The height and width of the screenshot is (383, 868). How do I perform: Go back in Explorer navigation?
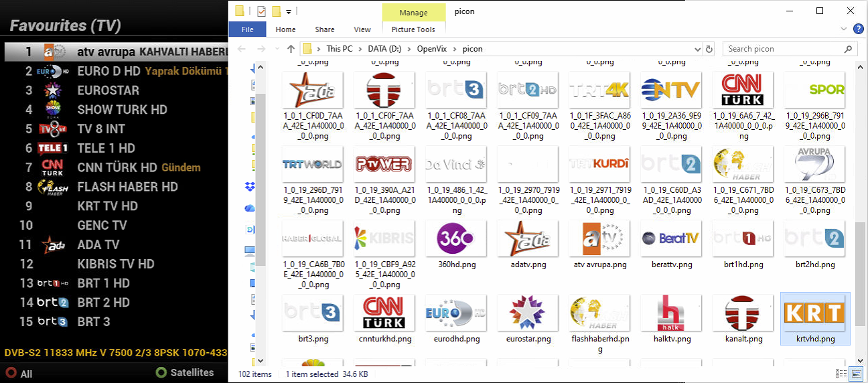(x=242, y=49)
